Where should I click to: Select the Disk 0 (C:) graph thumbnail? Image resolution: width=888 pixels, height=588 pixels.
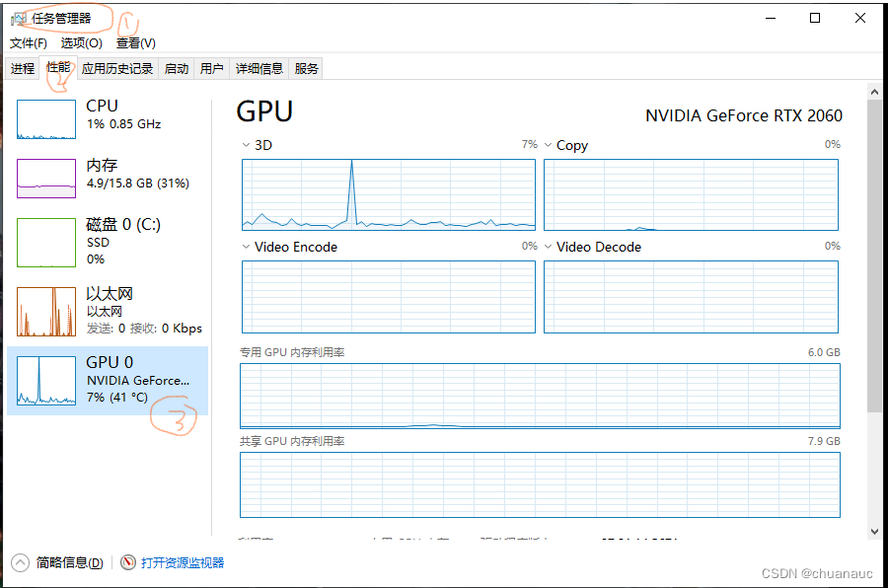pyautogui.click(x=46, y=243)
